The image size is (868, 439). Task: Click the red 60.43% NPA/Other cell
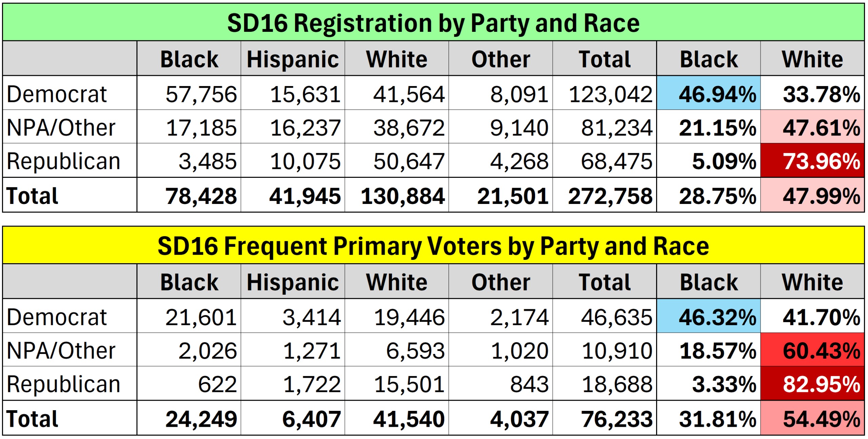(x=812, y=350)
